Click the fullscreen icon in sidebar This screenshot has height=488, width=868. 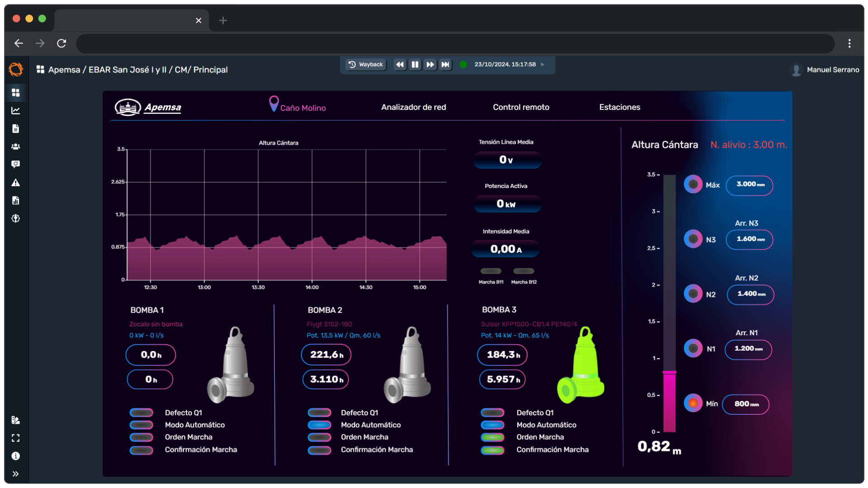(16, 438)
